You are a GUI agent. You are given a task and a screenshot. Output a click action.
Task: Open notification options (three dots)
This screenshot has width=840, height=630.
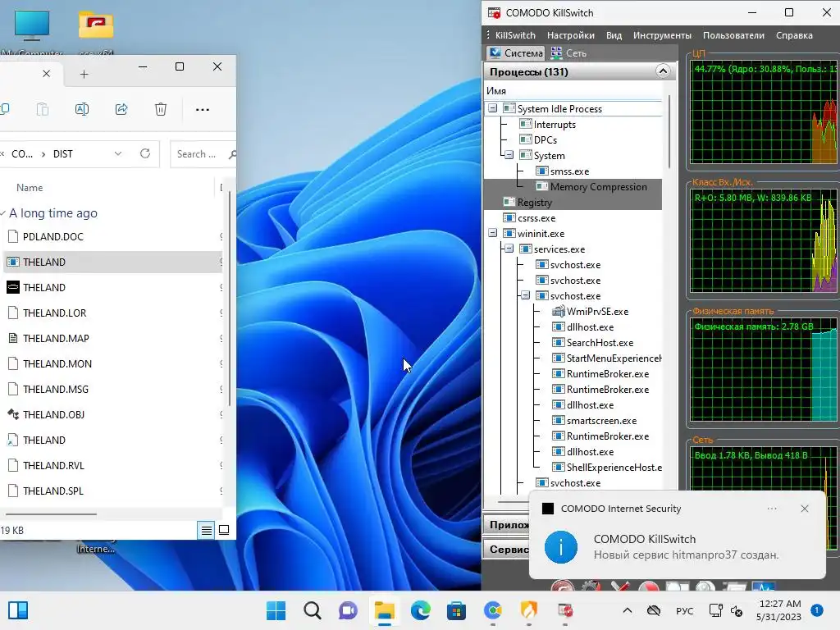click(x=772, y=509)
